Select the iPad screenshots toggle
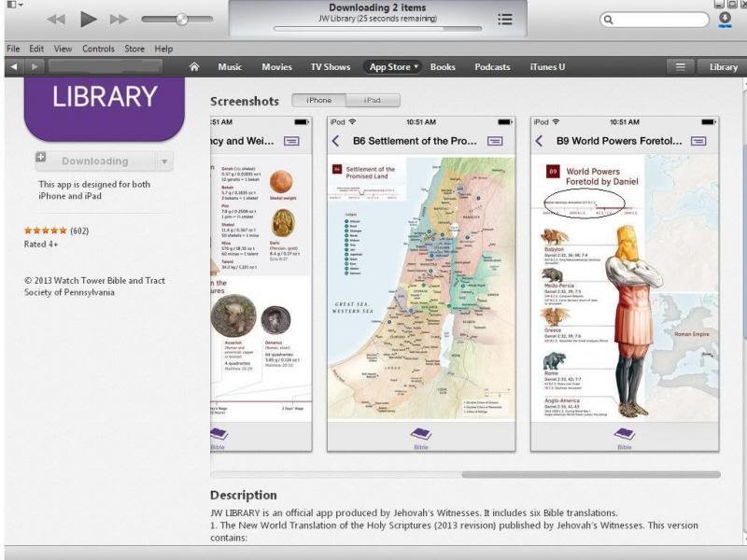Viewport: 747px width, 560px height. (373, 100)
